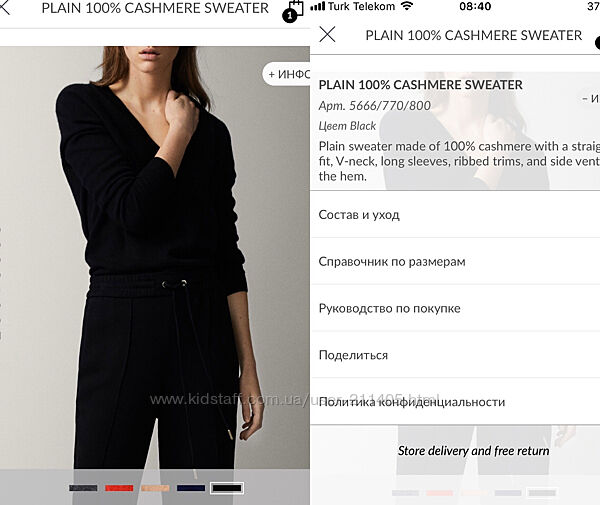Select the dark gray color swatch
The height and width of the screenshot is (505, 600).
pyautogui.click(x=83, y=488)
